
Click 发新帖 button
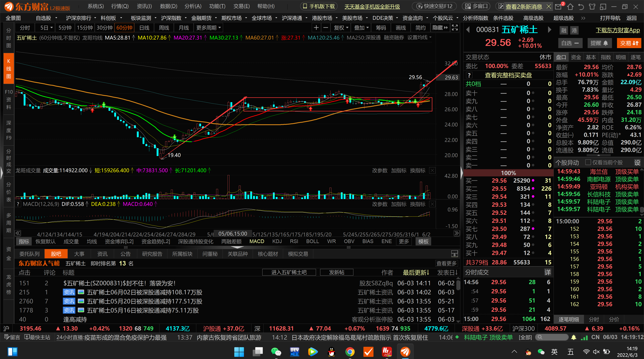click(336, 272)
